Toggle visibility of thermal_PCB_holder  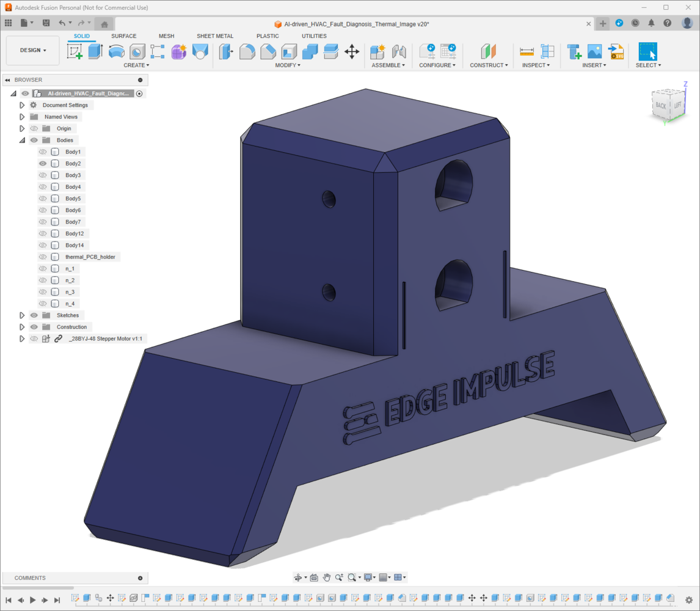tap(43, 257)
